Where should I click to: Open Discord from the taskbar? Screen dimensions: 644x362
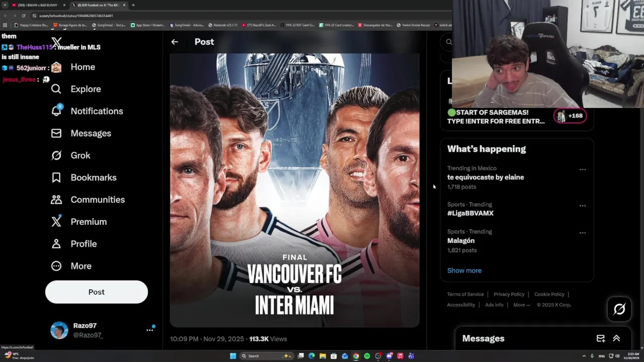point(389,356)
